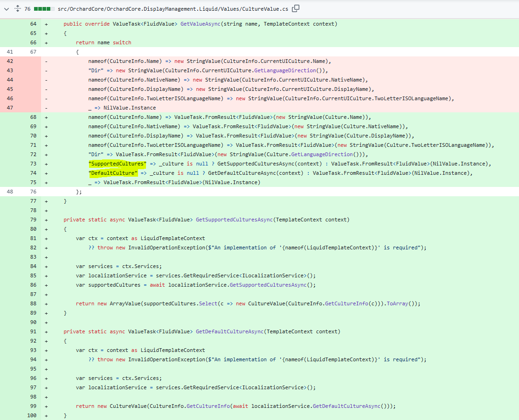Screen dimensions: 519x420
Task: Click "var services = ctx.Services;" on line 84
Action: pyautogui.click(x=119, y=266)
